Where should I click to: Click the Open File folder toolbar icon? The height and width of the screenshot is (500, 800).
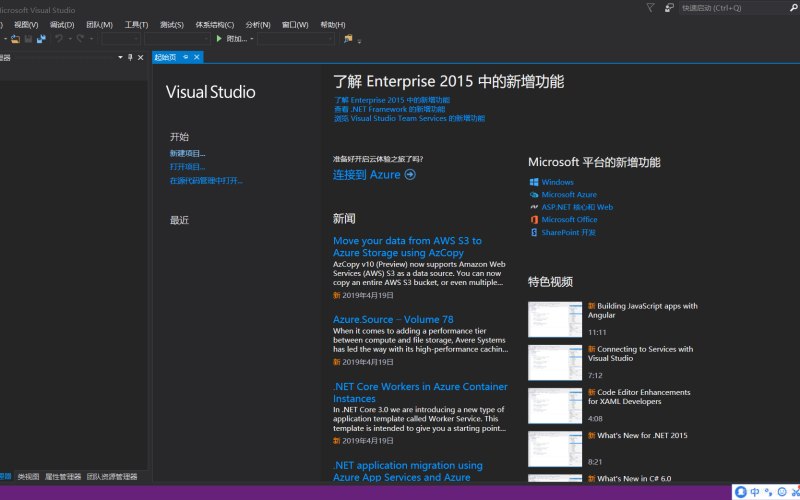[15, 39]
